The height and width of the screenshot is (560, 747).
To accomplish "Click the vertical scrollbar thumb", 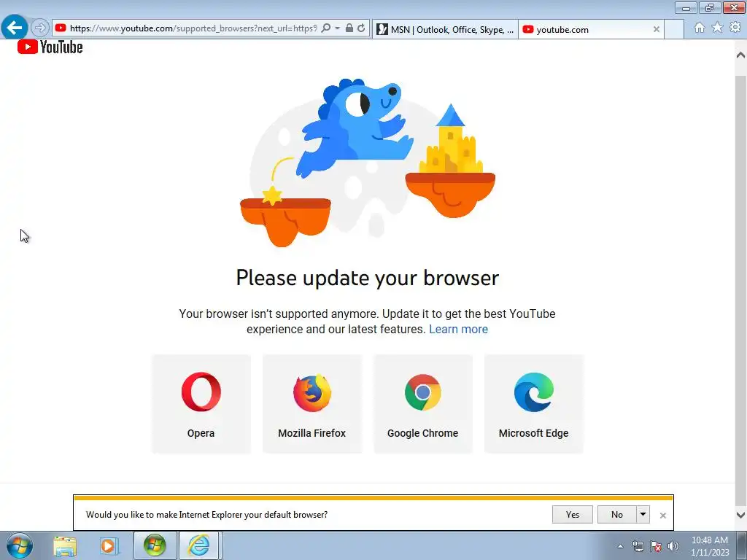I will point(740,290).
